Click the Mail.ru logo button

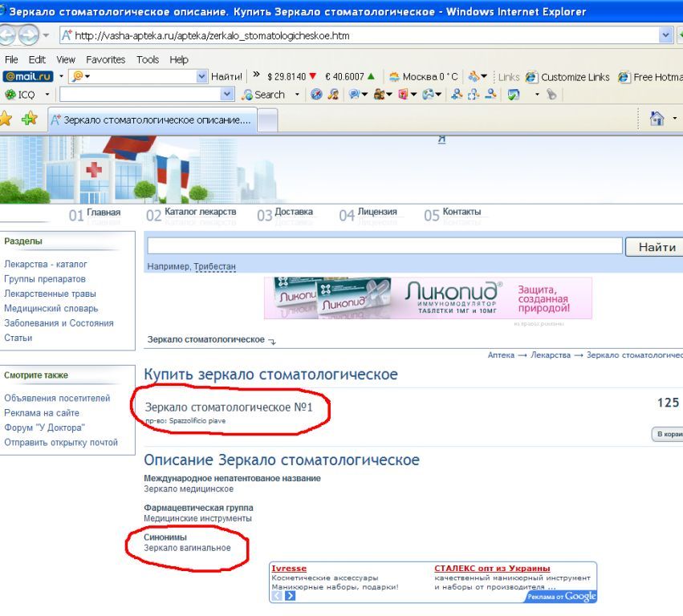tap(28, 77)
